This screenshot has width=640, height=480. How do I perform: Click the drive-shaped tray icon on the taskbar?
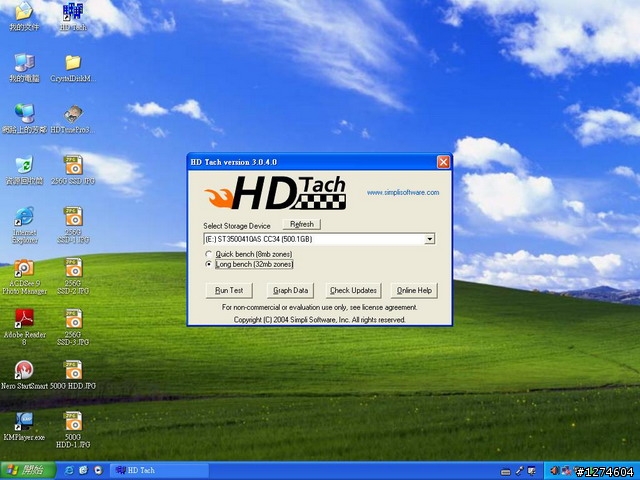click(506, 472)
